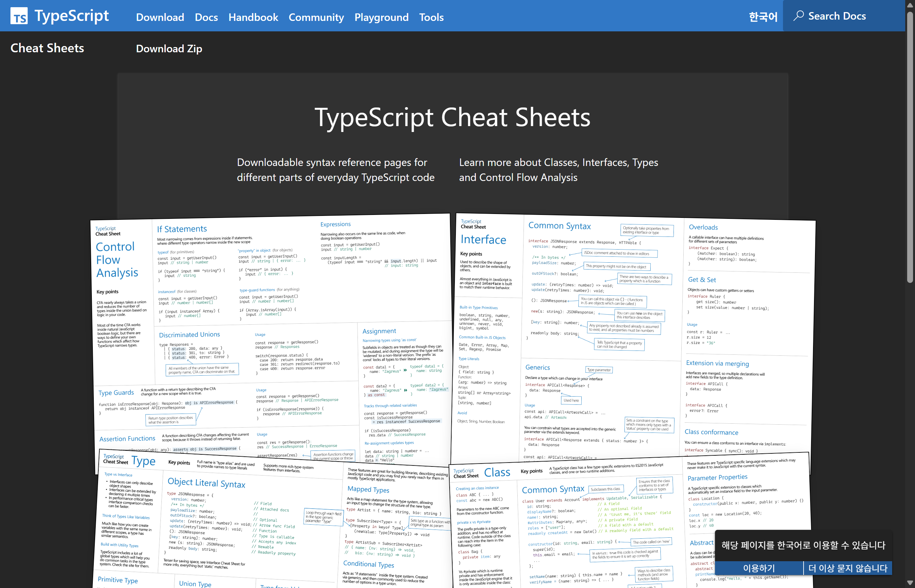Click the magnifying glass search icon
The height and width of the screenshot is (588, 915).
(x=799, y=16)
